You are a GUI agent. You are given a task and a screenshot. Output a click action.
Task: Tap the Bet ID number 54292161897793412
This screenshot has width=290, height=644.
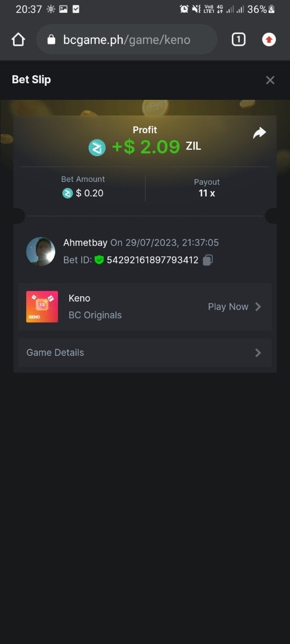click(153, 260)
